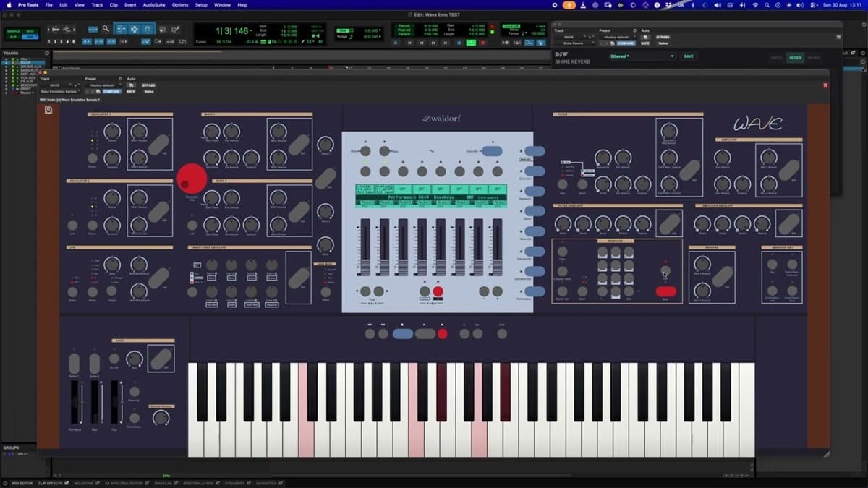
Task: Toggle BYPASS in the Wave plugin window
Action: [x=148, y=85]
